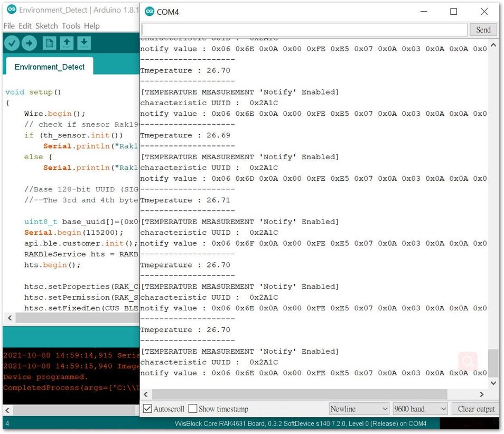Click the COM4 window Arduino logo icon
504x434 pixels.
coord(150,12)
